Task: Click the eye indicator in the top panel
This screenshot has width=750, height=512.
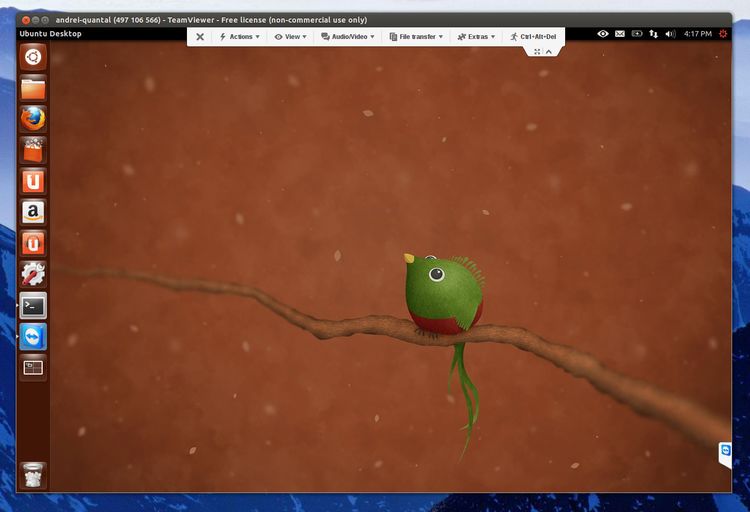Action: pyautogui.click(x=603, y=33)
